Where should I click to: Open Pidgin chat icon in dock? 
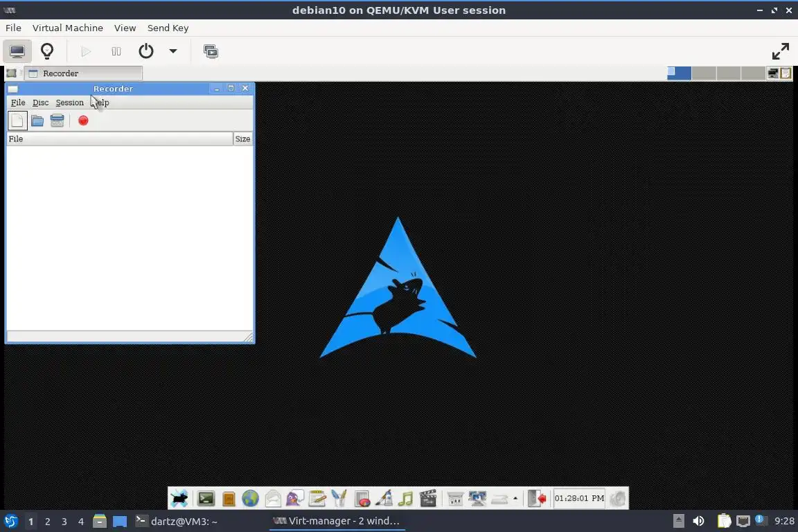pyautogui.click(x=295, y=498)
